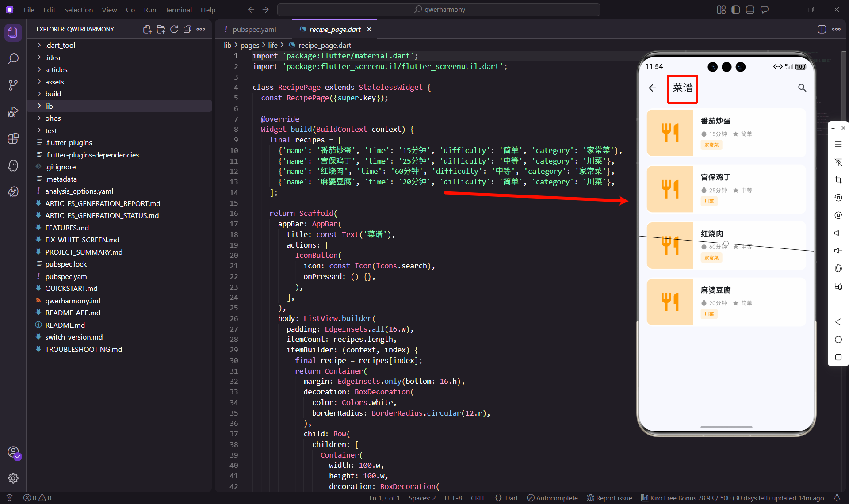Image resolution: width=849 pixels, height=504 pixels.
Task: Click the New File icon in explorer
Action: click(147, 29)
